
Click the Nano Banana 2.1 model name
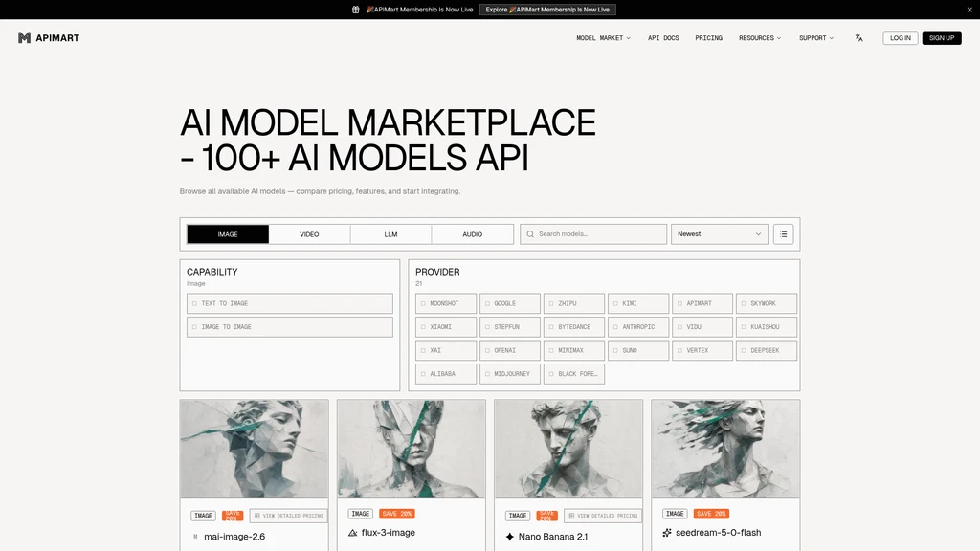click(553, 537)
